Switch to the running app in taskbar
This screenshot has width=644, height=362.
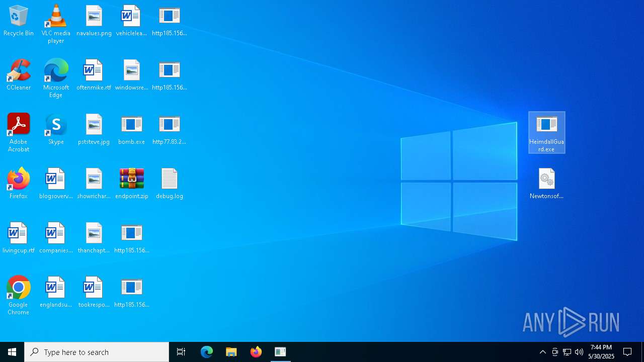click(x=281, y=352)
